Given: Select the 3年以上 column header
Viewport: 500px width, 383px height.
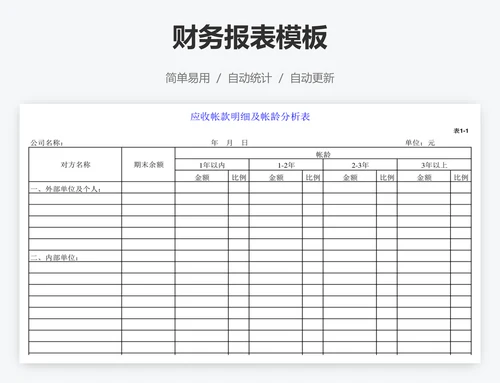Looking at the screenshot, I should [434, 165].
